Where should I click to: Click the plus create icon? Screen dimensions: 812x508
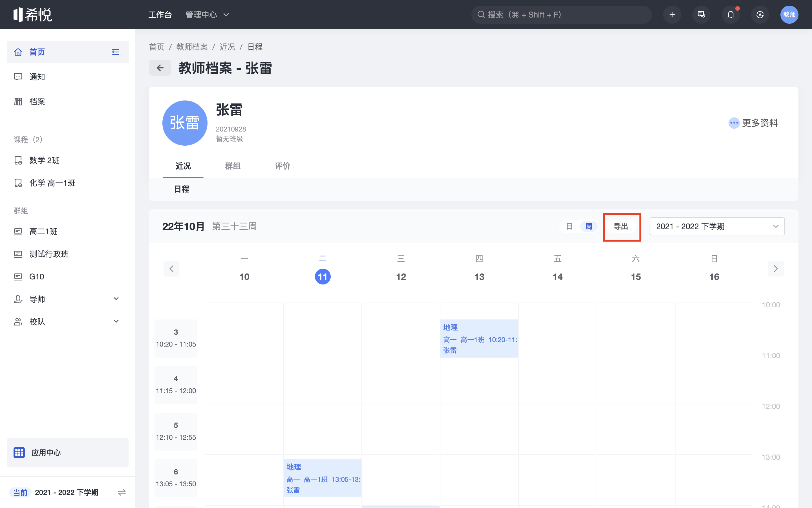pos(672,14)
